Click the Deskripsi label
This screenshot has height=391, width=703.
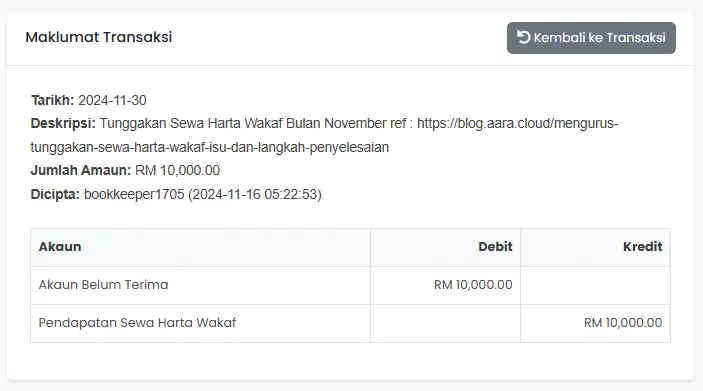click(63, 123)
